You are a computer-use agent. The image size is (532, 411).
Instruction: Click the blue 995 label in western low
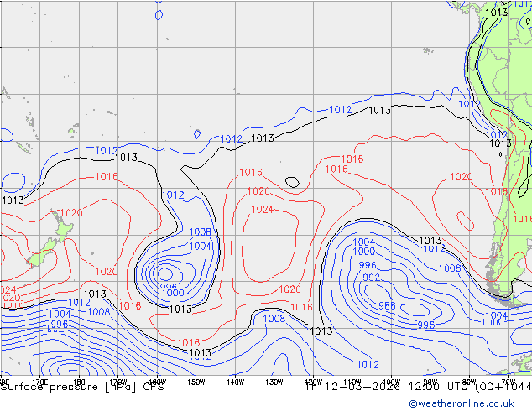tap(169, 286)
